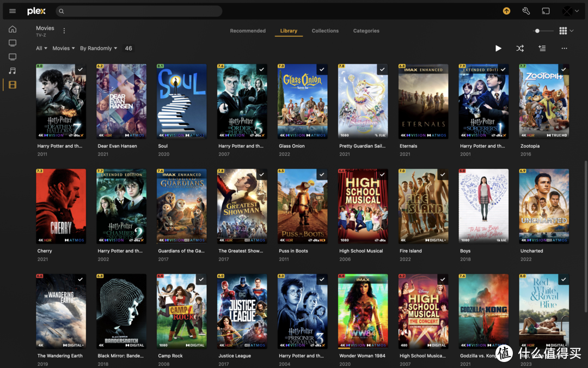Image resolution: width=588 pixels, height=368 pixels.
Task: Open the settings wrench icon
Action: [526, 11]
